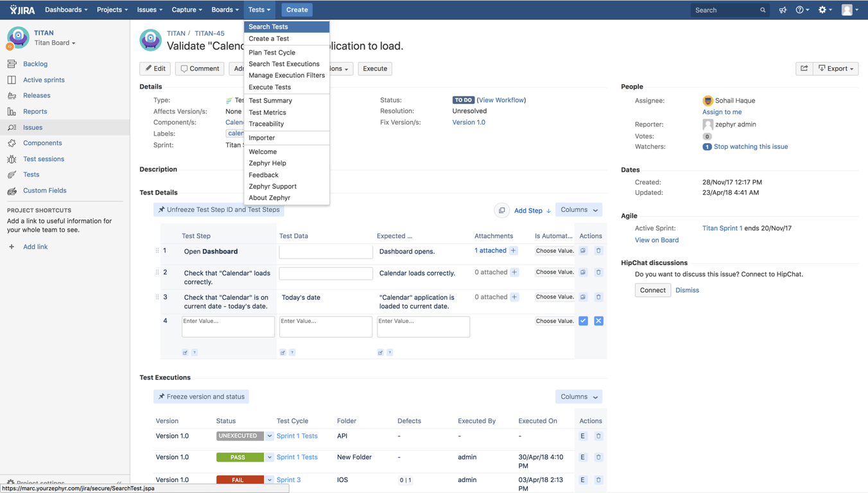Choose Plan Test Cycle from the menu

(286, 53)
